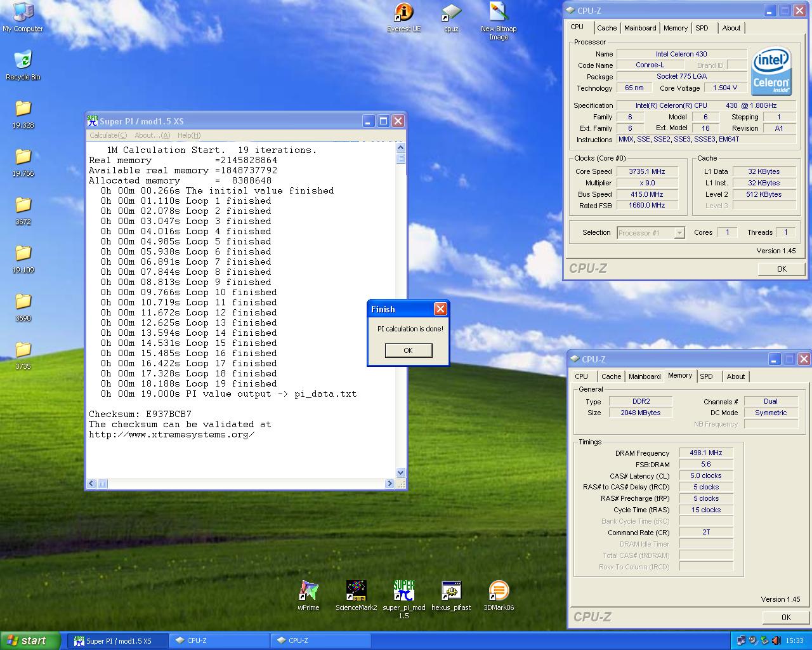Click OK in bottom CPU-Z window
The height and width of the screenshot is (650, 812).
[786, 617]
